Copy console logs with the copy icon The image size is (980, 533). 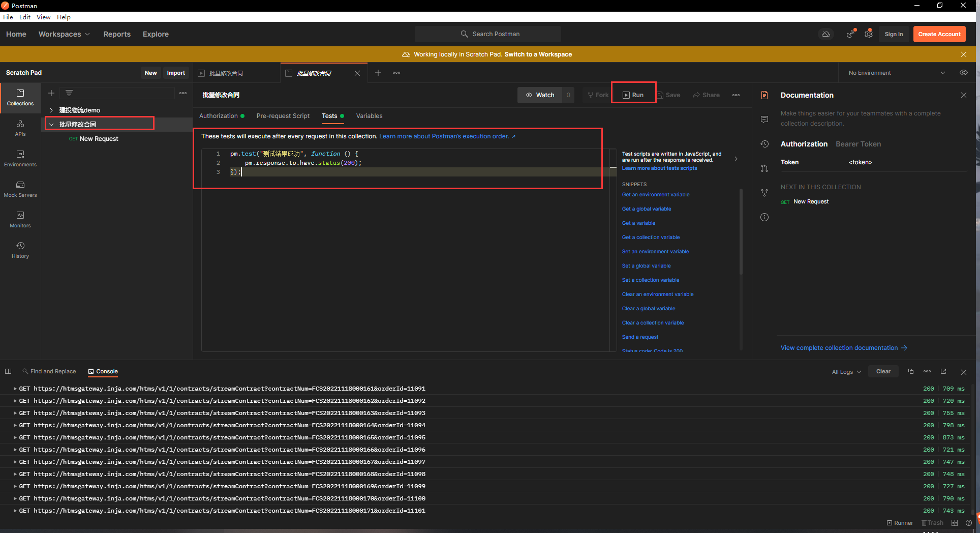point(911,371)
